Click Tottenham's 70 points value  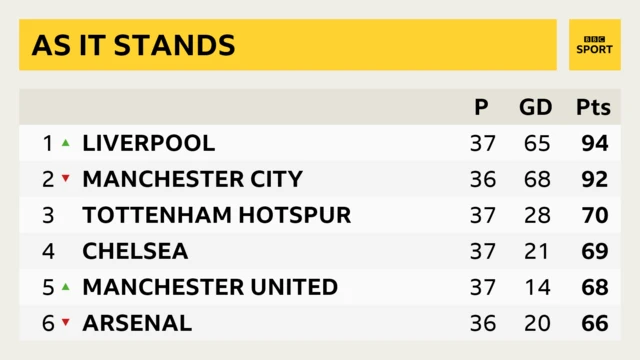point(595,215)
